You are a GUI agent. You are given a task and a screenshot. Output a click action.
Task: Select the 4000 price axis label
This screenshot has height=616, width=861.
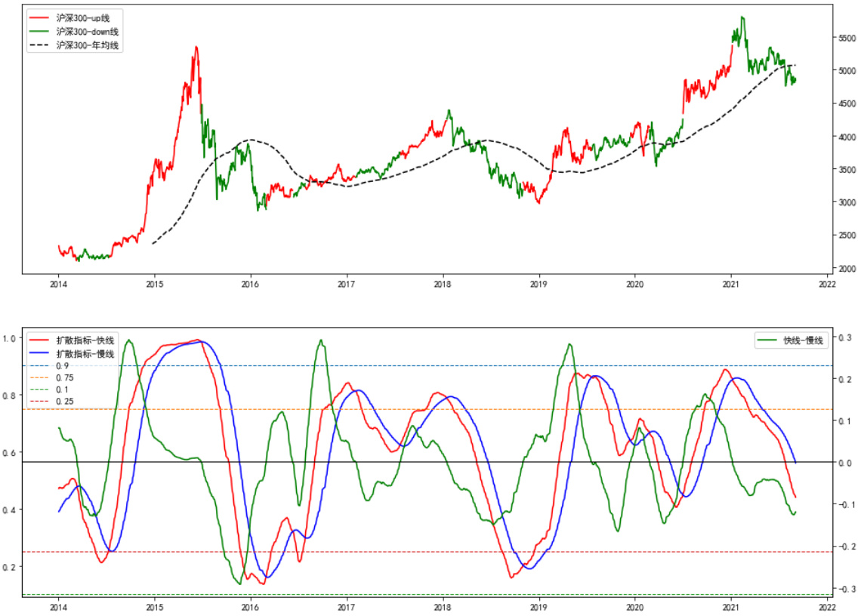[847, 137]
